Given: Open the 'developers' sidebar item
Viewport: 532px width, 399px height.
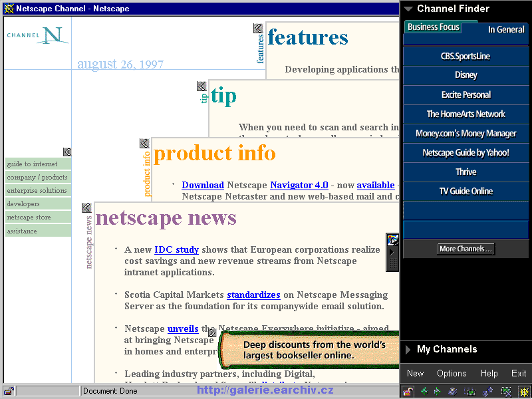Looking at the screenshot, I should [38, 204].
